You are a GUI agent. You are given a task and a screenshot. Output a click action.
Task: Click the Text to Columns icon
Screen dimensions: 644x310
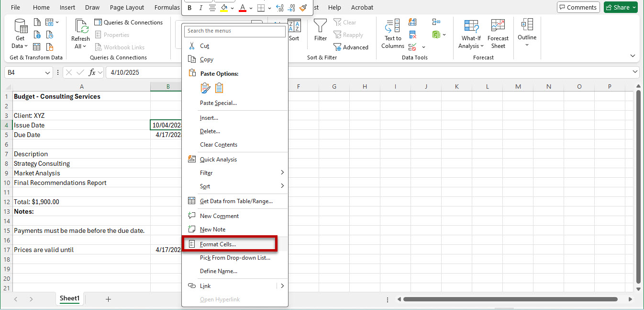click(x=393, y=34)
